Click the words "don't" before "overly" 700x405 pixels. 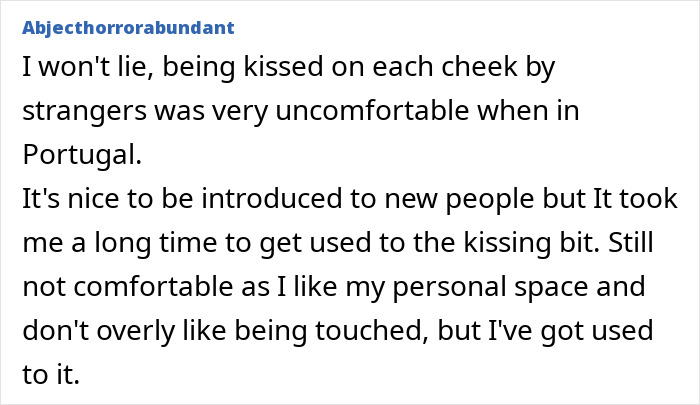(54, 331)
